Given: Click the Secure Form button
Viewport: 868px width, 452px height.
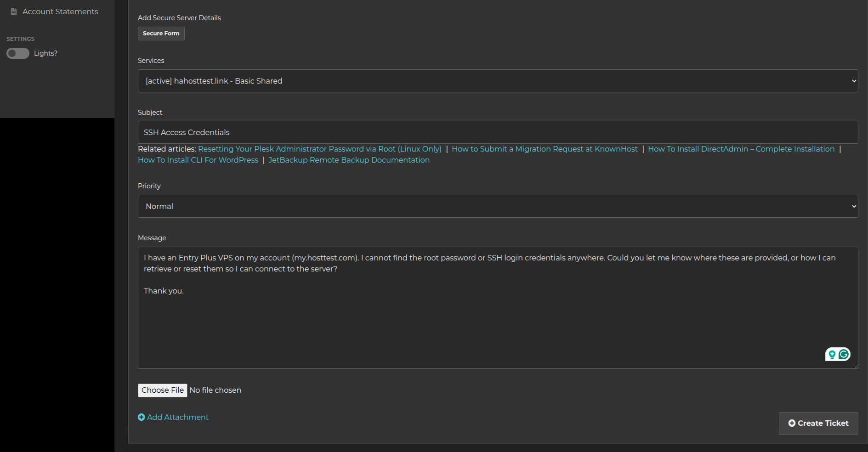Looking at the screenshot, I should (x=161, y=34).
